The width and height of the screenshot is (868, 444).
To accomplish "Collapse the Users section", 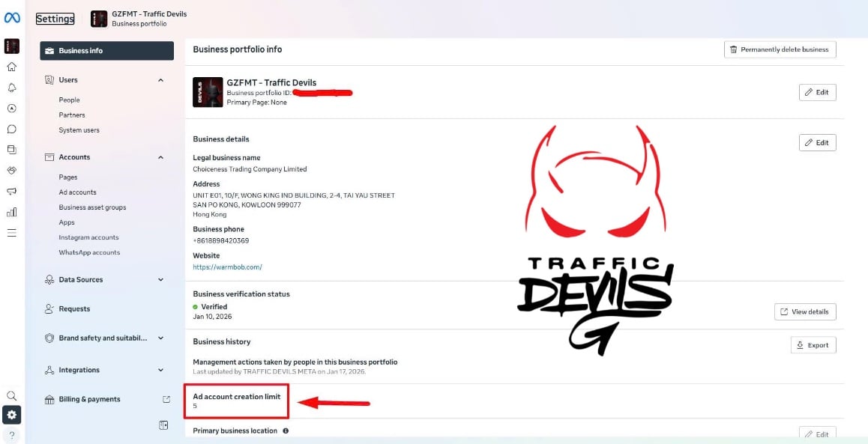I will tap(160, 80).
